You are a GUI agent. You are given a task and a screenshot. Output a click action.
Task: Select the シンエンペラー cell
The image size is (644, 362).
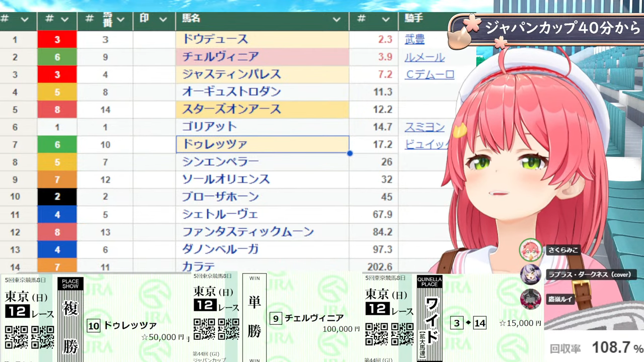pyautogui.click(x=262, y=162)
